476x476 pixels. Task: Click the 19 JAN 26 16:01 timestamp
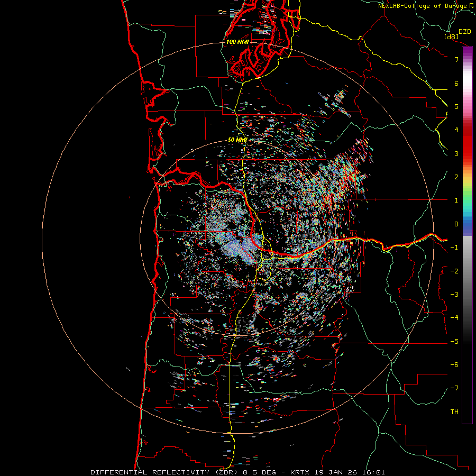click(x=349, y=472)
